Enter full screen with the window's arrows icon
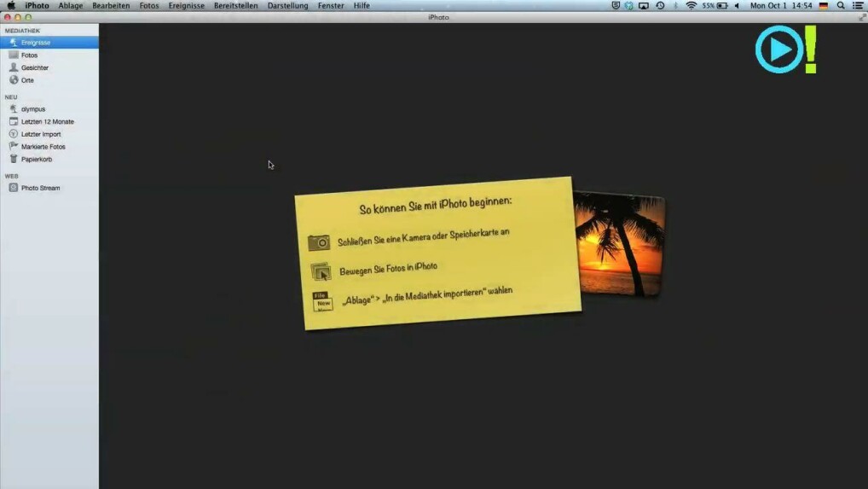The height and width of the screenshot is (489, 868). [x=861, y=17]
